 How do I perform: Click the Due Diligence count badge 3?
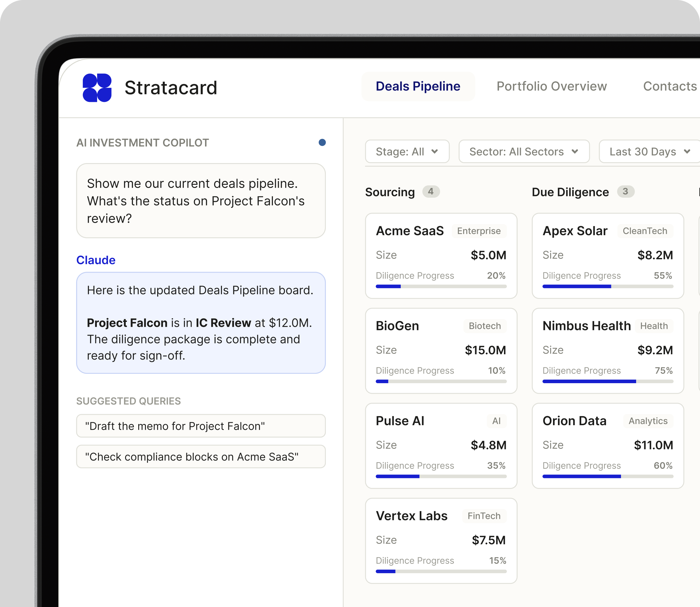[626, 191]
